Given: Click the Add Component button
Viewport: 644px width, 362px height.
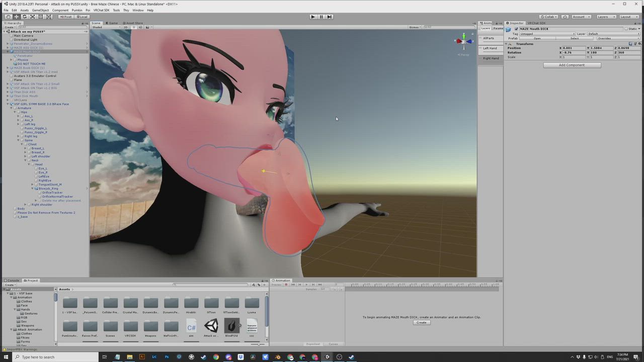Looking at the screenshot, I should pyautogui.click(x=572, y=65).
